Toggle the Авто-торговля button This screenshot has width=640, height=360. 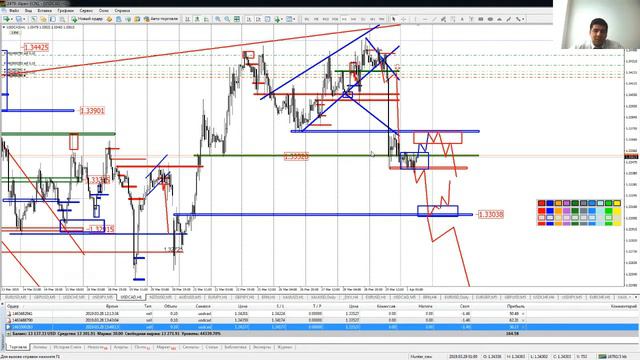(161, 19)
